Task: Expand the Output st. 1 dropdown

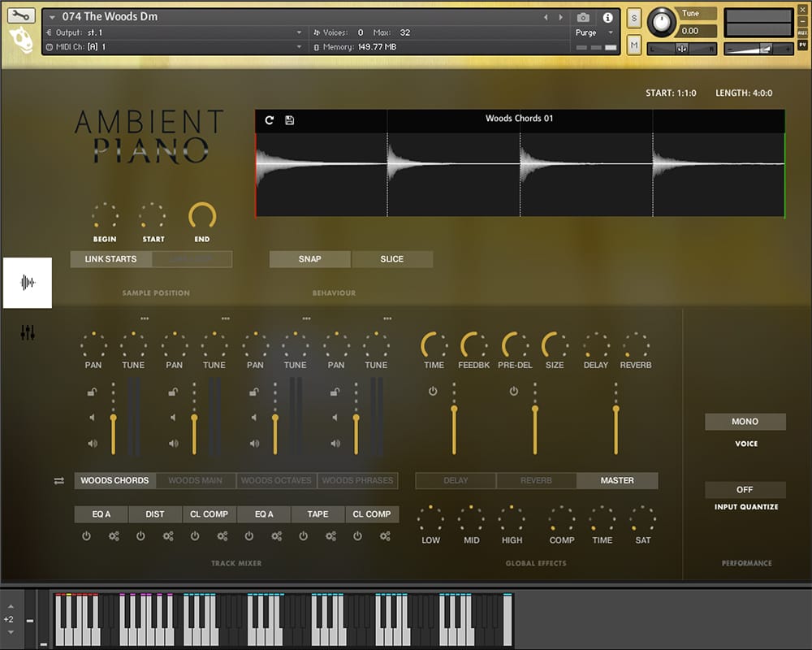Action: pos(299,32)
